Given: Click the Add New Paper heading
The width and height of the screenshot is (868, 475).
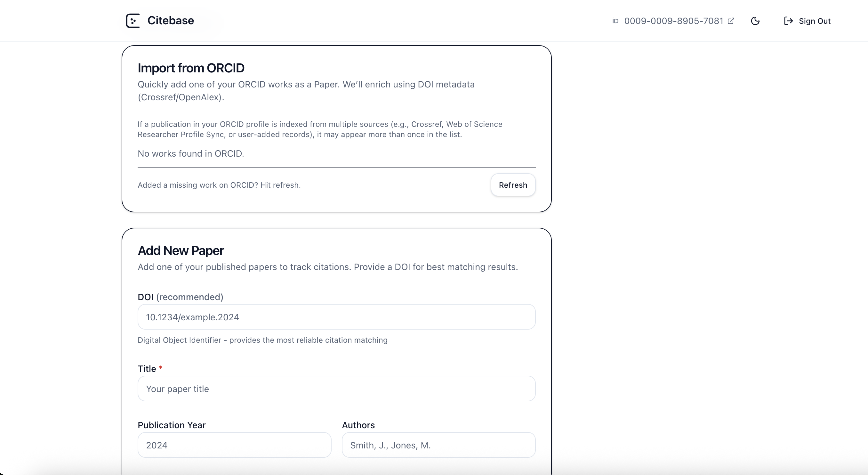Looking at the screenshot, I should 181,251.
